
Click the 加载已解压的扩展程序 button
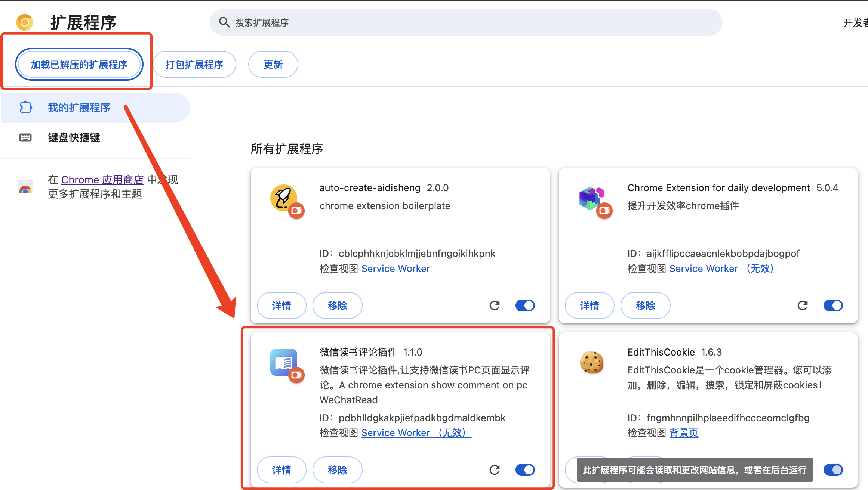coord(79,64)
